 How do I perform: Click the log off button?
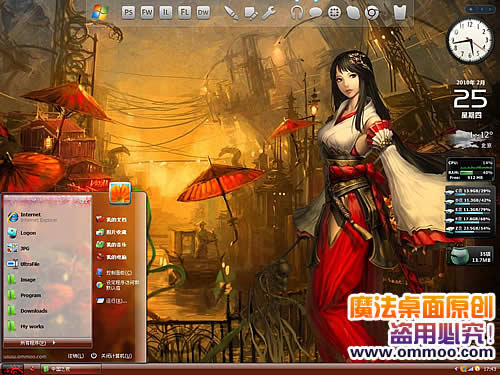(x=75, y=356)
